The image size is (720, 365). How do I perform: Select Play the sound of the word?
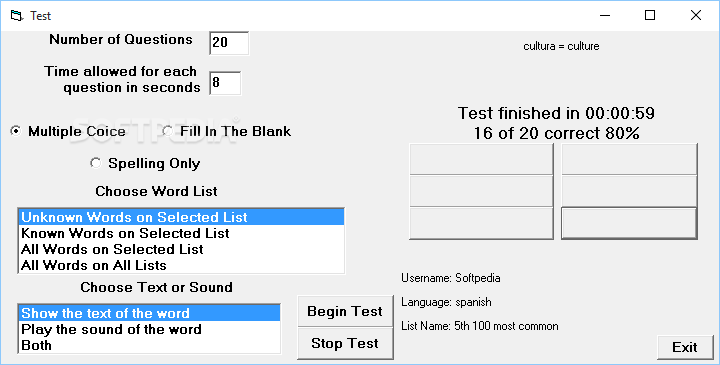pyautogui.click(x=149, y=329)
